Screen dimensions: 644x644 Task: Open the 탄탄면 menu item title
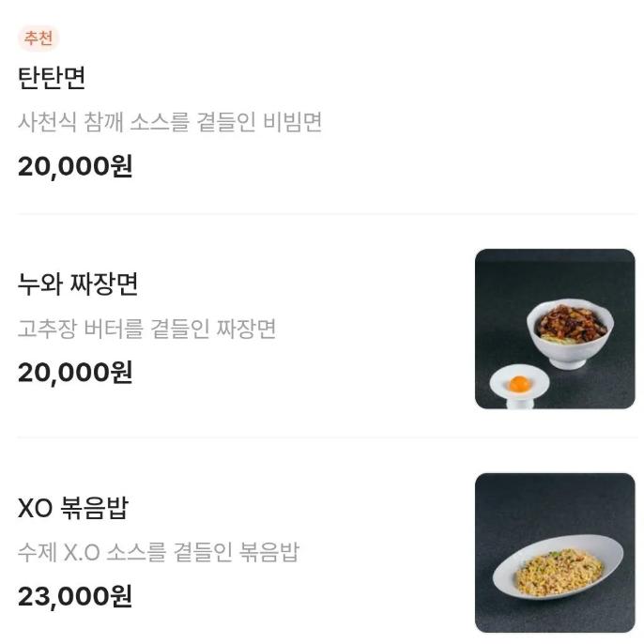[x=52, y=78]
